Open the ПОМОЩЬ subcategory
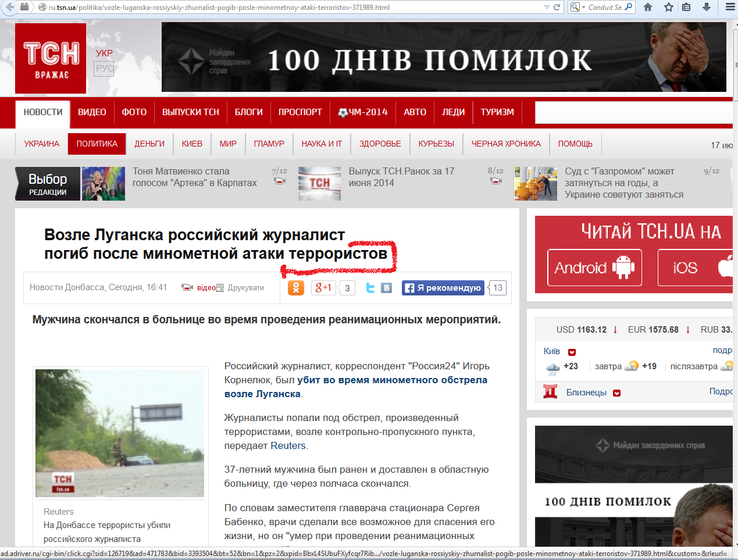738x560 pixels. (x=575, y=144)
